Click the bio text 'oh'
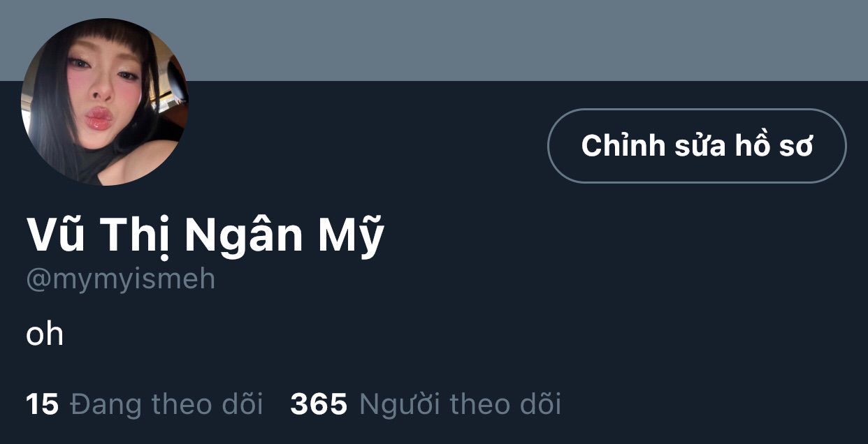868x444 pixels. [45, 334]
